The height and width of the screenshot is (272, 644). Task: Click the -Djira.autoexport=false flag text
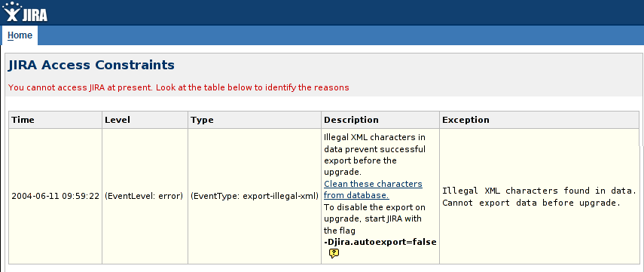[380, 243]
